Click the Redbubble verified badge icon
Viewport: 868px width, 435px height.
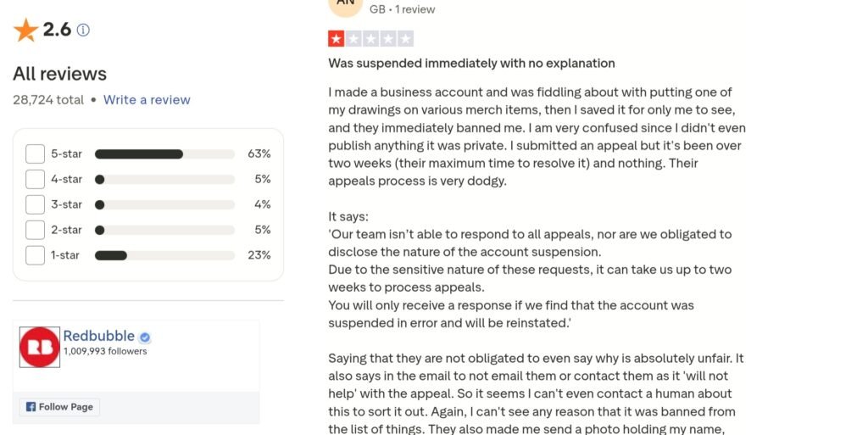(145, 337)
